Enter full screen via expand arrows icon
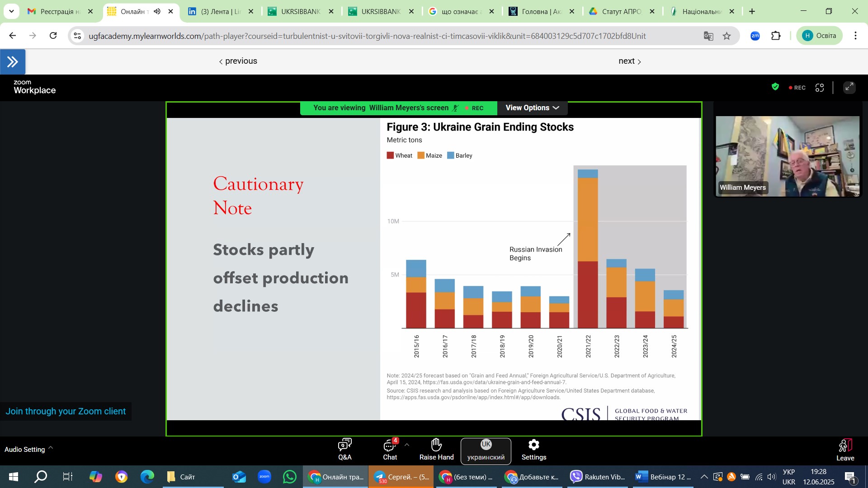This screenshot has height=488, width=868. coord(849,88)
